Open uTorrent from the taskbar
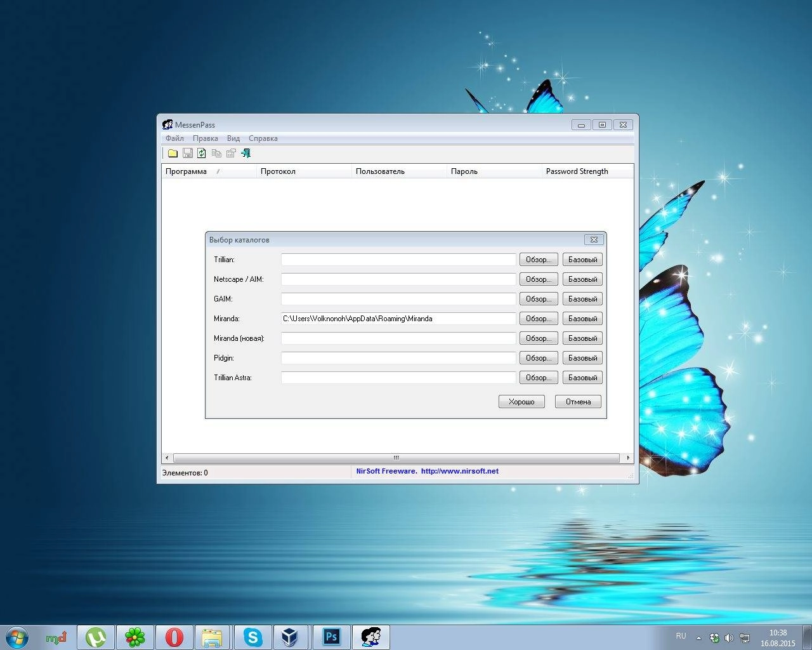 coord(96,637)
